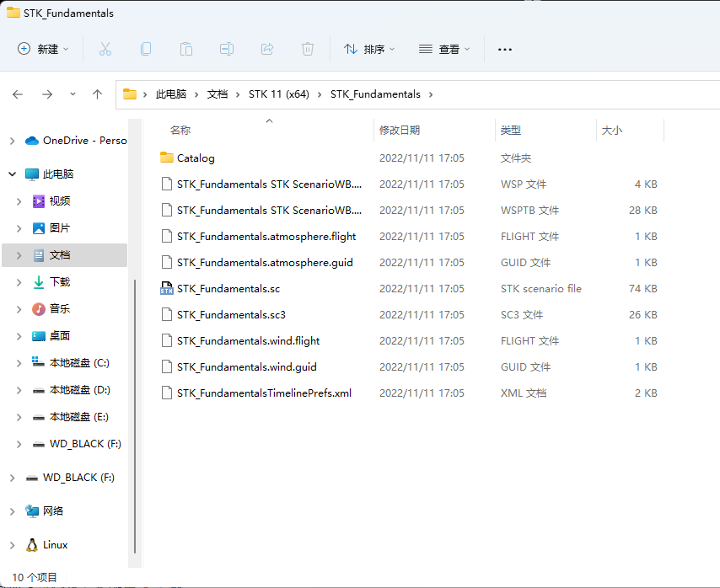Click the Copy icon in toolbar
Image resolution: width=720 pixels, height=588 pixels.
146,49
